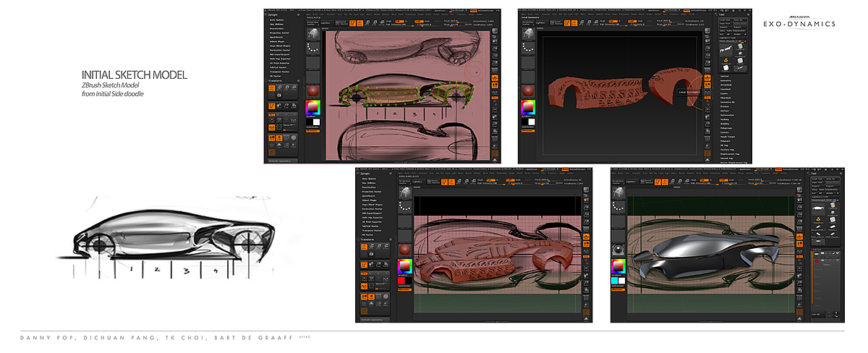Select red color swatch in red car mesh screenshot

(401, 280)
